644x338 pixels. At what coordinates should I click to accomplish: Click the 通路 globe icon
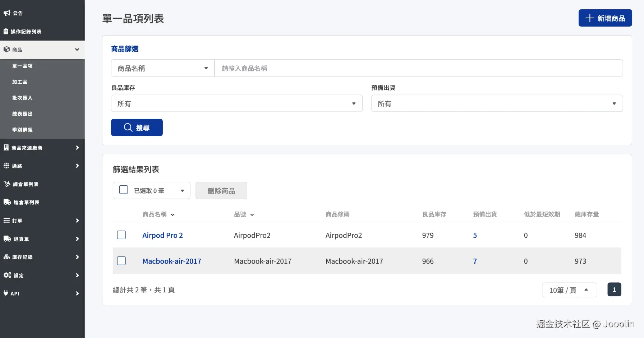click(x=6, y=166)
